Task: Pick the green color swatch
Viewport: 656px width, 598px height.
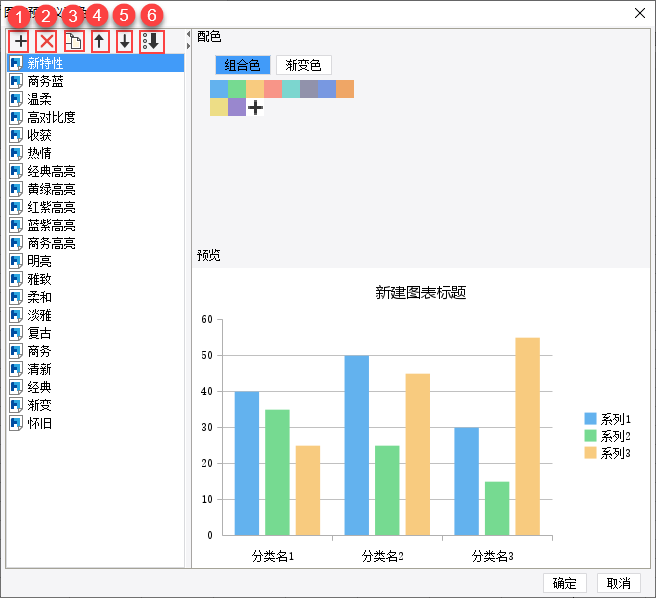Action: coord(237,89)
